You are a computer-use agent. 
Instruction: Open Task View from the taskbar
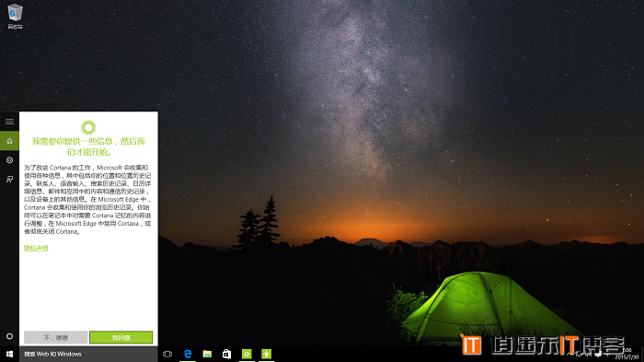tap(167, 354)
